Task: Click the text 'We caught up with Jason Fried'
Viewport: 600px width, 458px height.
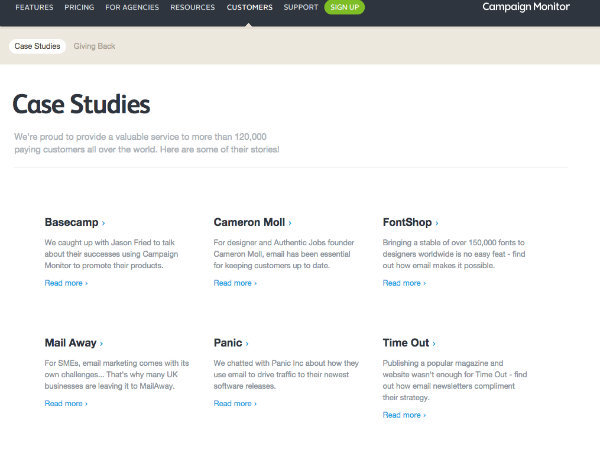Action: click(x=98, y=243)
